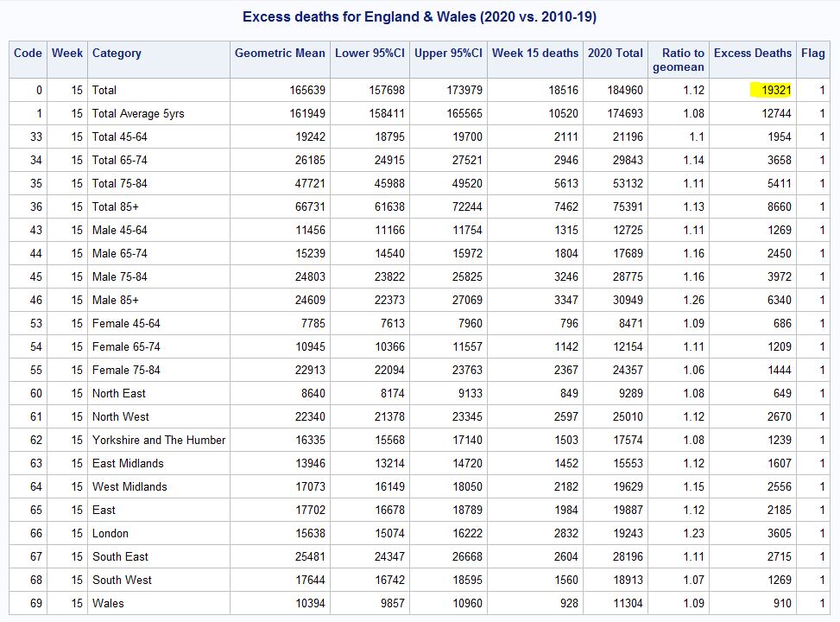The height and width of the screenshot is (622, 840).
Task: Click lower CI value 9857 for Wales
Action: tap(393, 603)
